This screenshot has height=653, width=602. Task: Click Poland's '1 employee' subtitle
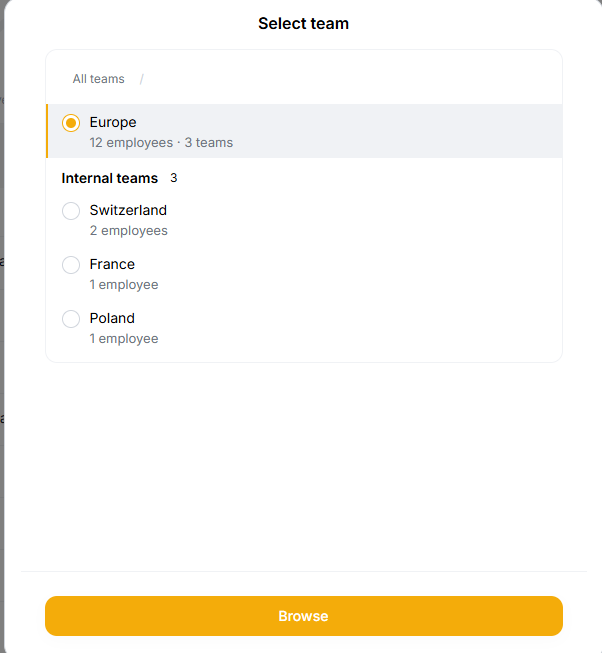[124, 338]
